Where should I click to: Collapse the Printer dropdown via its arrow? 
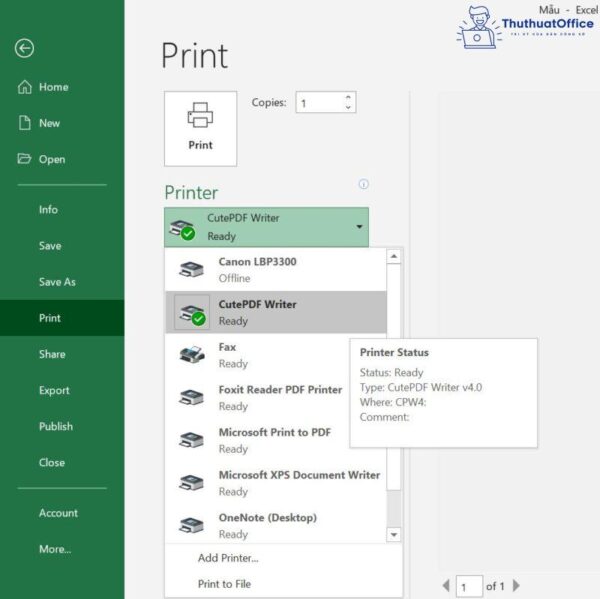[359, 227]
